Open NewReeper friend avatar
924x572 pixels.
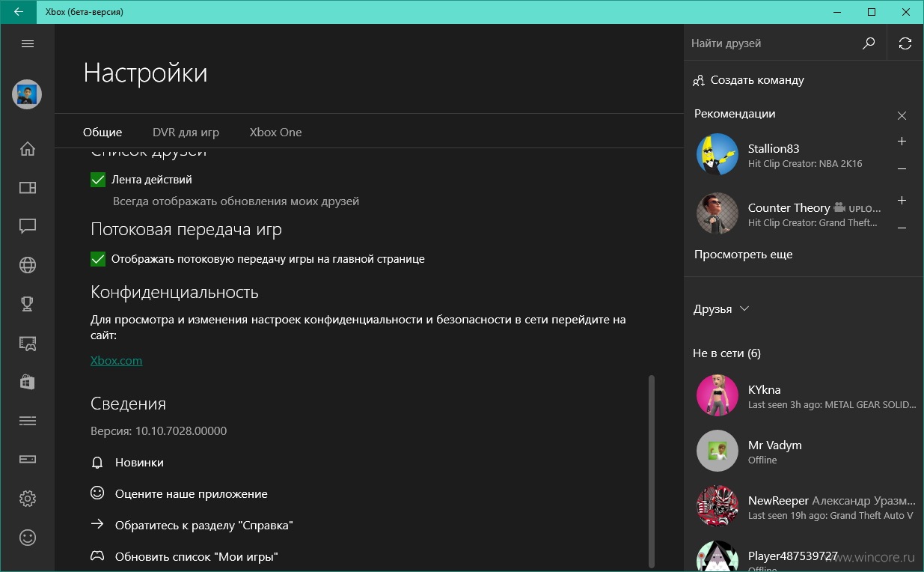coord(718,506)
